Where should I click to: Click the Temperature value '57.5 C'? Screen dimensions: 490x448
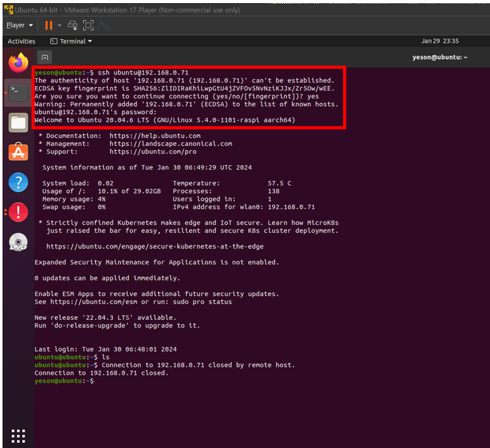(x=279, y=183)
